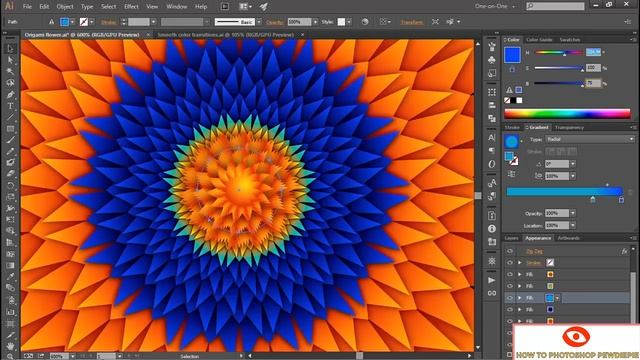Select the Rotate tool
The width and height of the screenshot is (640, 360).
(10, 185)
